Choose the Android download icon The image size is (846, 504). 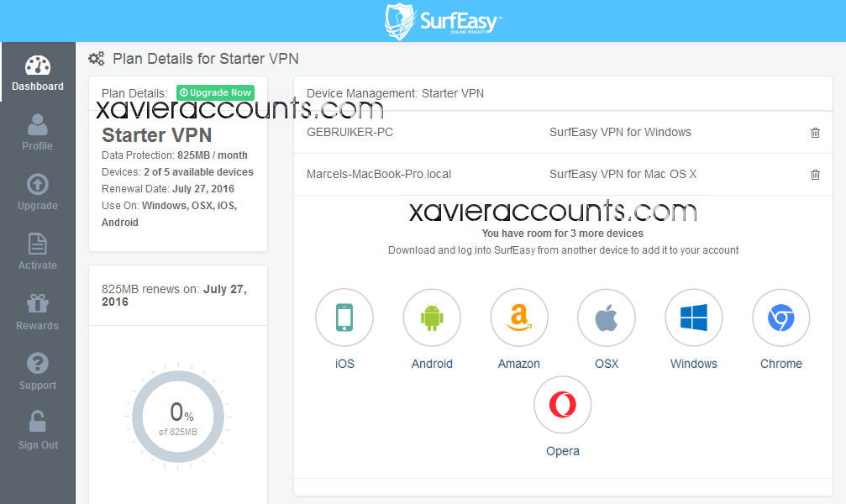(432, 318)
